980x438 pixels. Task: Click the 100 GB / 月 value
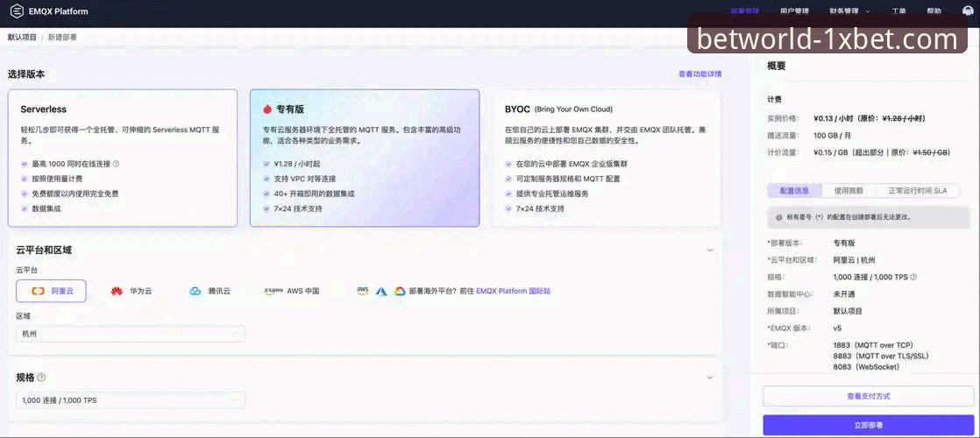coord(832,135)
